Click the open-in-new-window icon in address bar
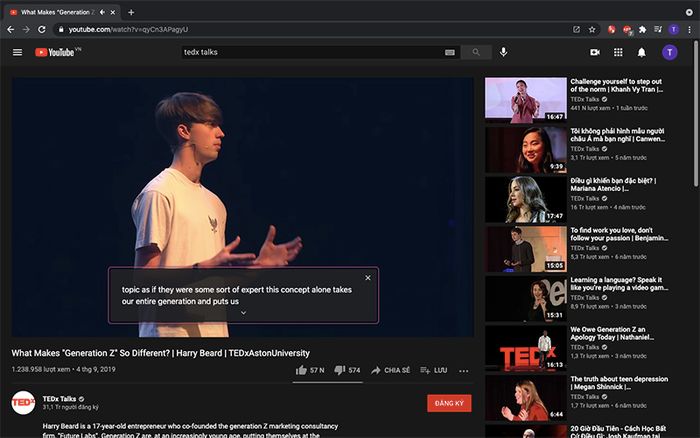The height and width of the screenshot is (438, 700). [x=576, y=29]
